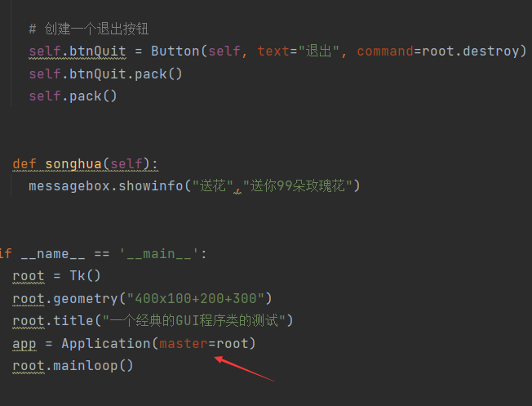Click the master keyword argument
This screenshot has width=532, height=406.
click(184, 343)
